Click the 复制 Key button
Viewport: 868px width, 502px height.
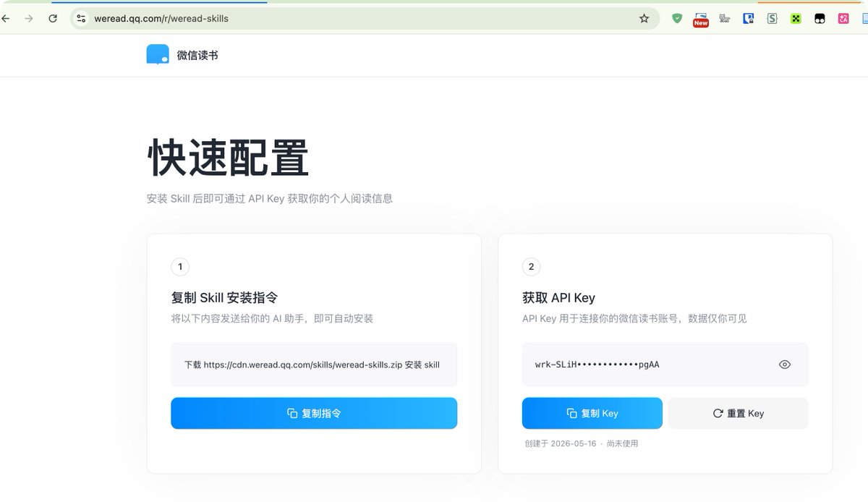pyautogui.click(x=592, y=413)
